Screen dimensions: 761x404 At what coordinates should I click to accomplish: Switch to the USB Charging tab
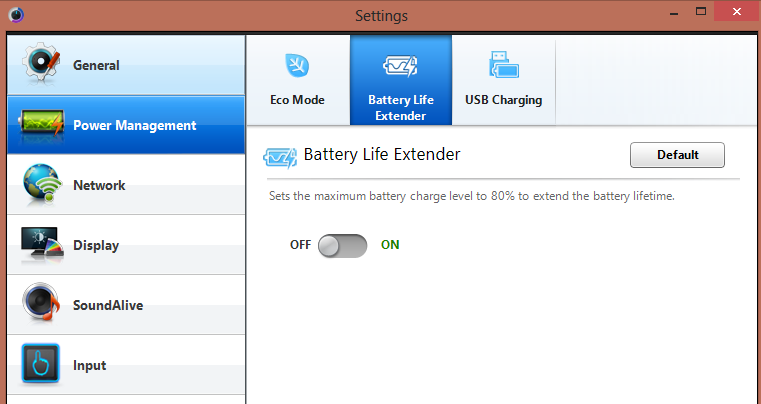[x=503, y=80]
